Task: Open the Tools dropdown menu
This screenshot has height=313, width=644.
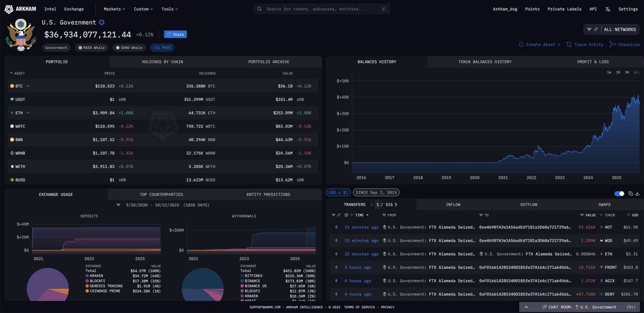Action: pos(170,9)
